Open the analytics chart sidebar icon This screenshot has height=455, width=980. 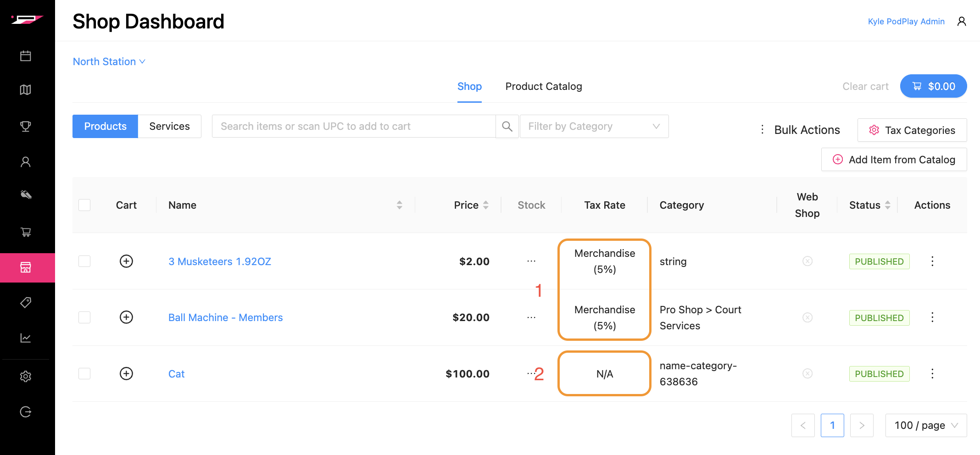(26, 338)
